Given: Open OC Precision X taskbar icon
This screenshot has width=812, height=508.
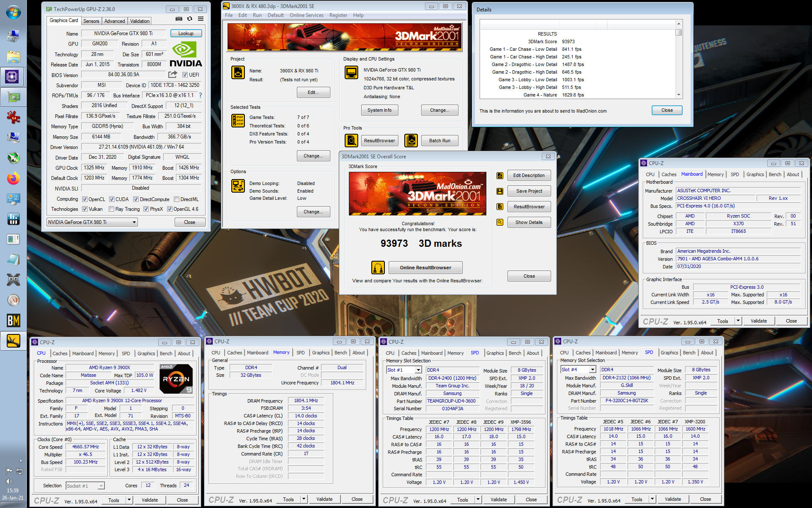Looking at the screenshot, I should (13, 279).
